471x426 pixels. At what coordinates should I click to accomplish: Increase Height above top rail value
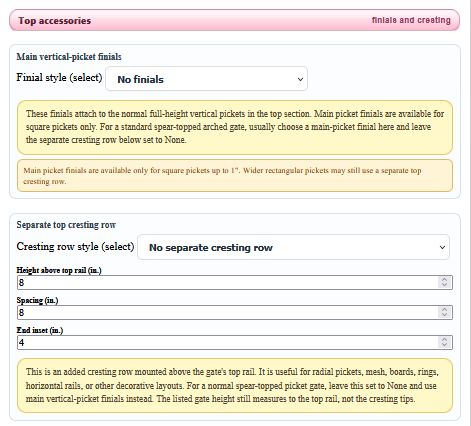click(444, 279)
